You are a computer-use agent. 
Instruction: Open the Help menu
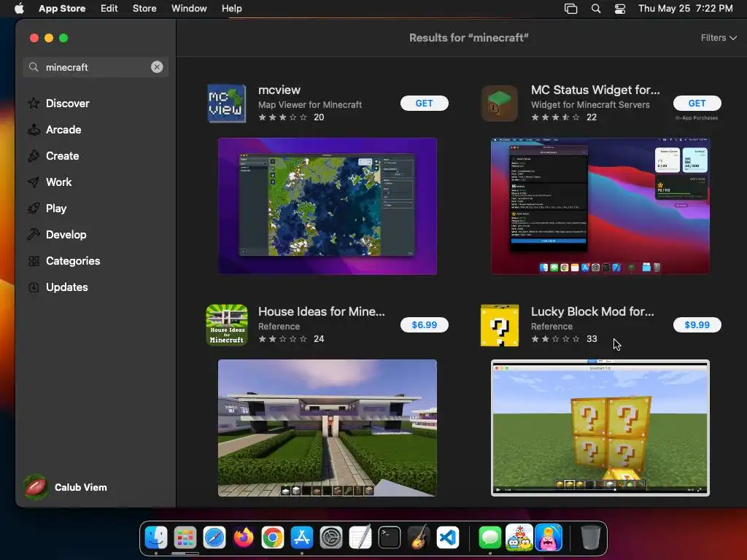(x=231, y=8)
